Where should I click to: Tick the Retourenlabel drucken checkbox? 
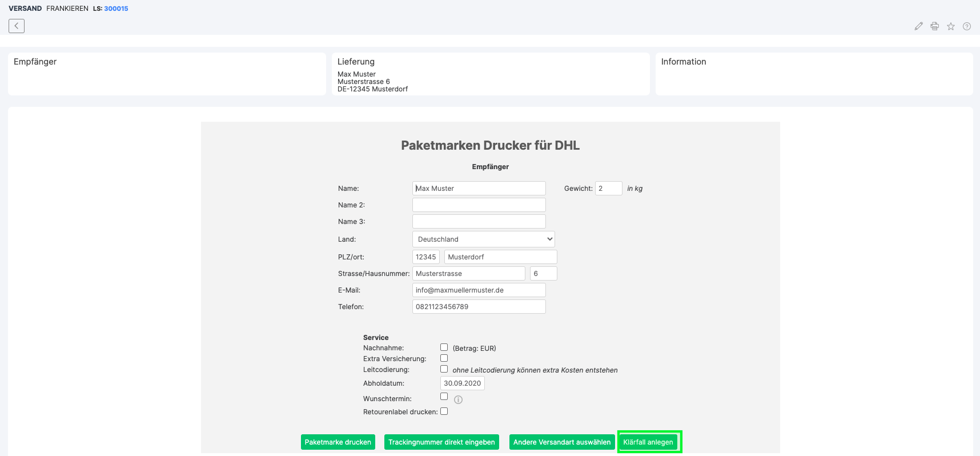(x=444, y=411)
